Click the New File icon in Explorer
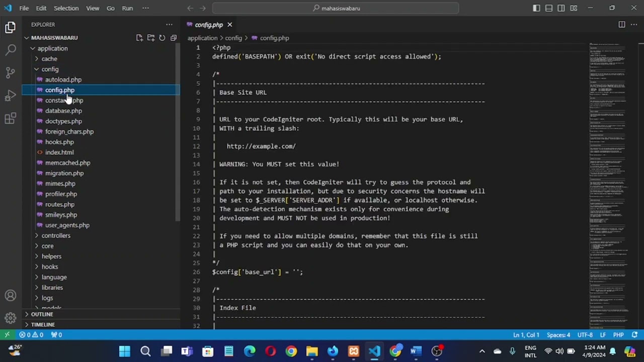This screenshot has height=362, width=644. (139, 38)
